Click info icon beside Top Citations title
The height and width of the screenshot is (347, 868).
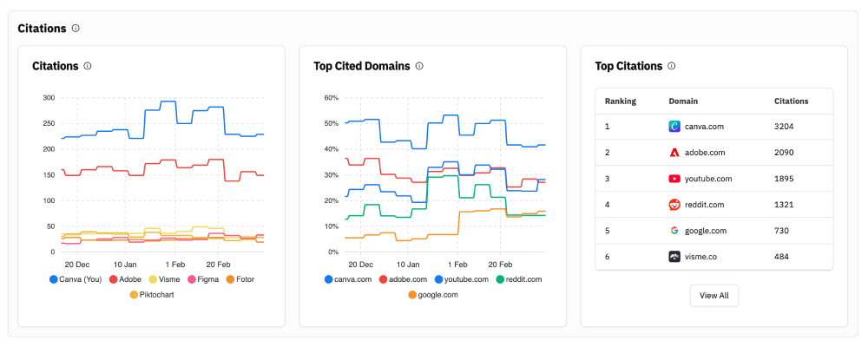[672, 66]
